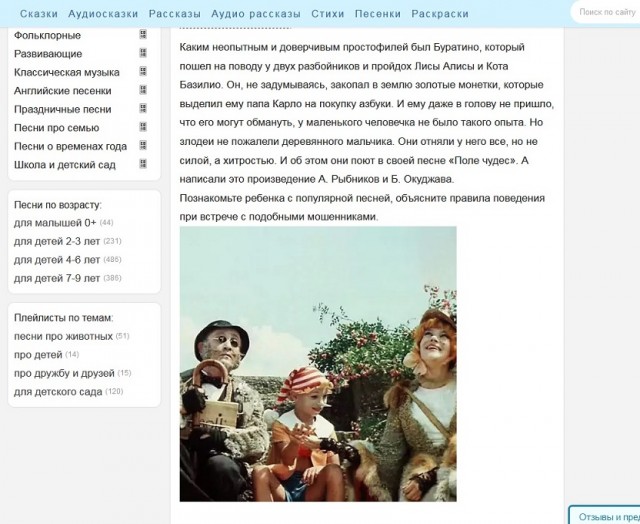This screenshot has width=640, height=524.
Task: Open songs для детей 4-6 лет
Action: 57,260
